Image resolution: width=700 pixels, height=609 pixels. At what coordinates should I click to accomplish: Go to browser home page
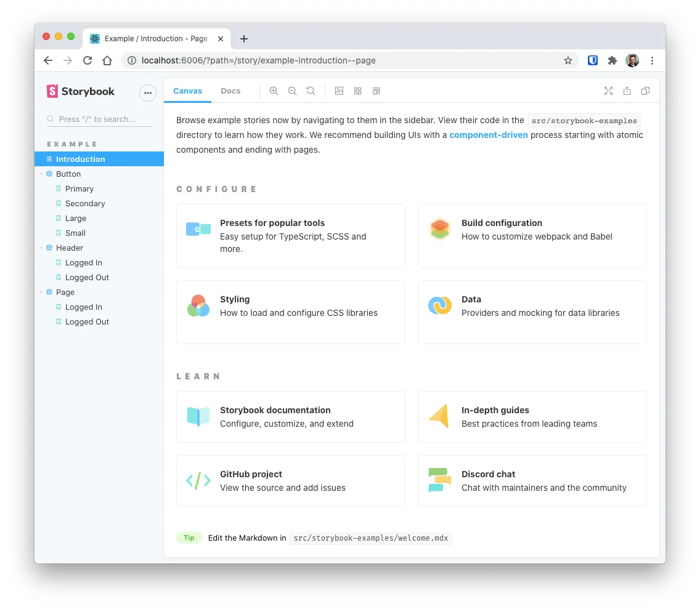[x=107, y=61]
